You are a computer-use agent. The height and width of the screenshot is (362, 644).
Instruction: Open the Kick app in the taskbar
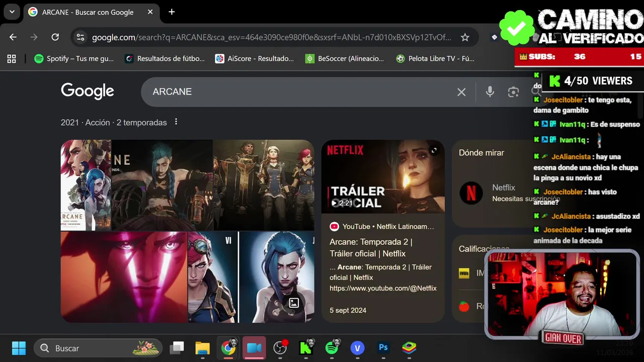tap(306, 348)
